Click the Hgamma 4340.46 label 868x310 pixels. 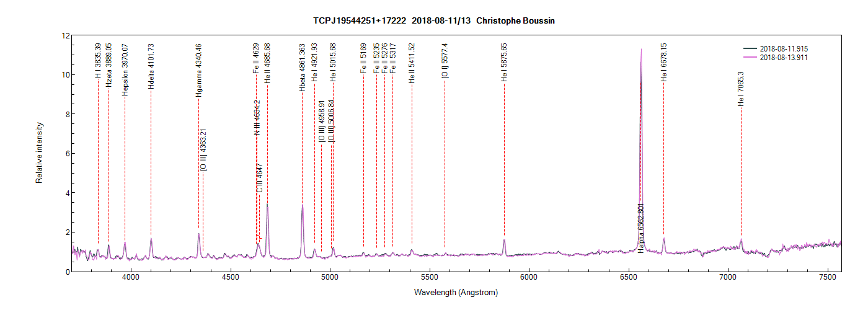click(198, 70)
